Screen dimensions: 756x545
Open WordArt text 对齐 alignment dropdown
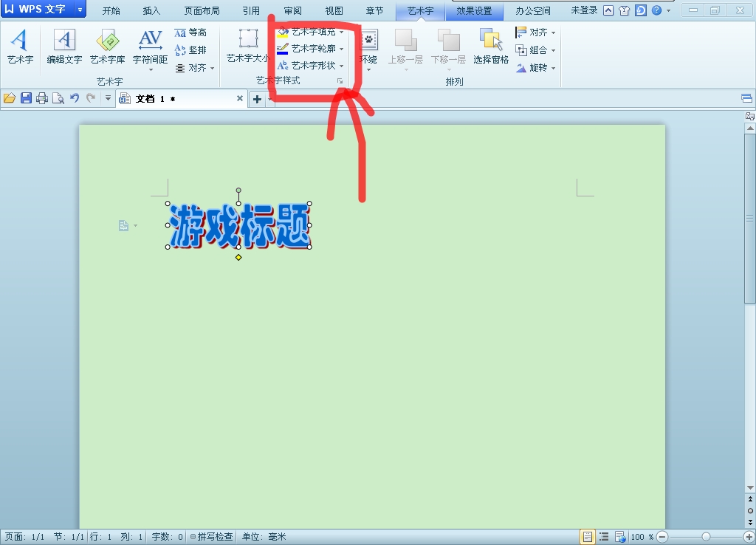[194, 68]
